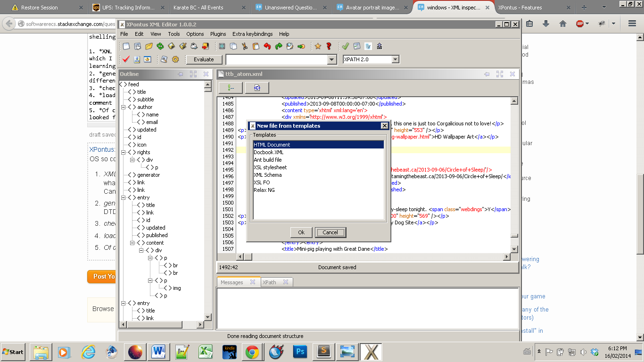The width and height of the screenshot is (644, 362).
Task: Collapse the rights node in Outline
Action: coord(123,152)
